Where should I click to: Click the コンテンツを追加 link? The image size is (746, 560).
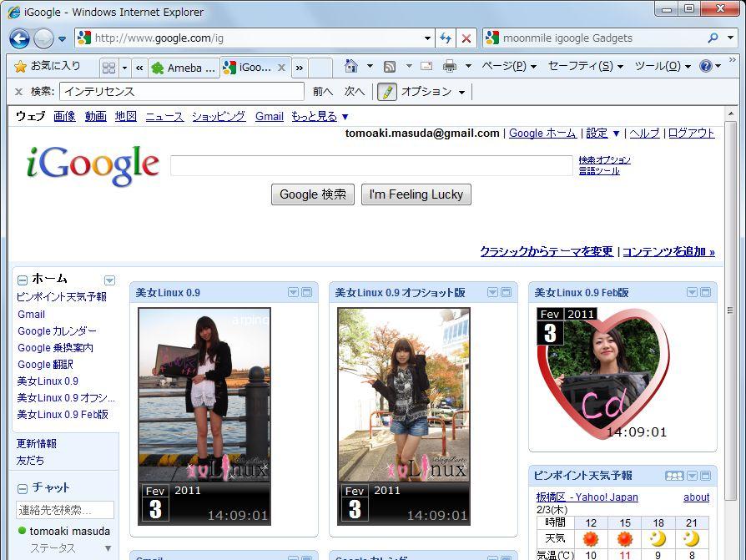[668, 251]
